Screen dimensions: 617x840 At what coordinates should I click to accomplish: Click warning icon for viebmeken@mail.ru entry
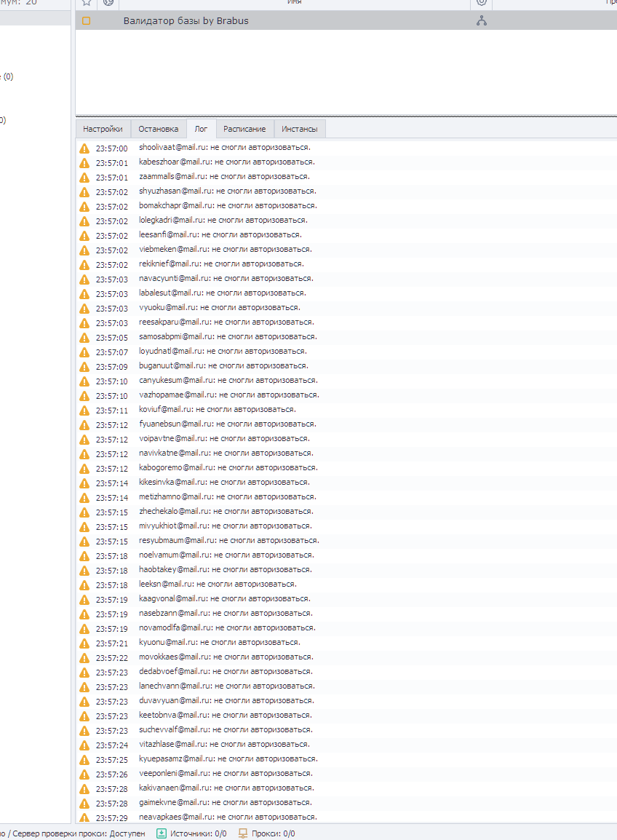[x=84, y=250]
